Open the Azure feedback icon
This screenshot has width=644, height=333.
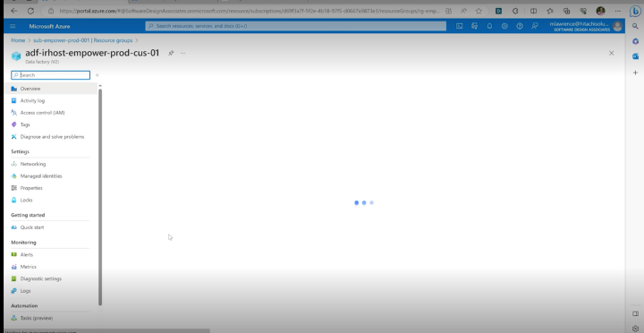pyautogui.click(x=535, y=26)
